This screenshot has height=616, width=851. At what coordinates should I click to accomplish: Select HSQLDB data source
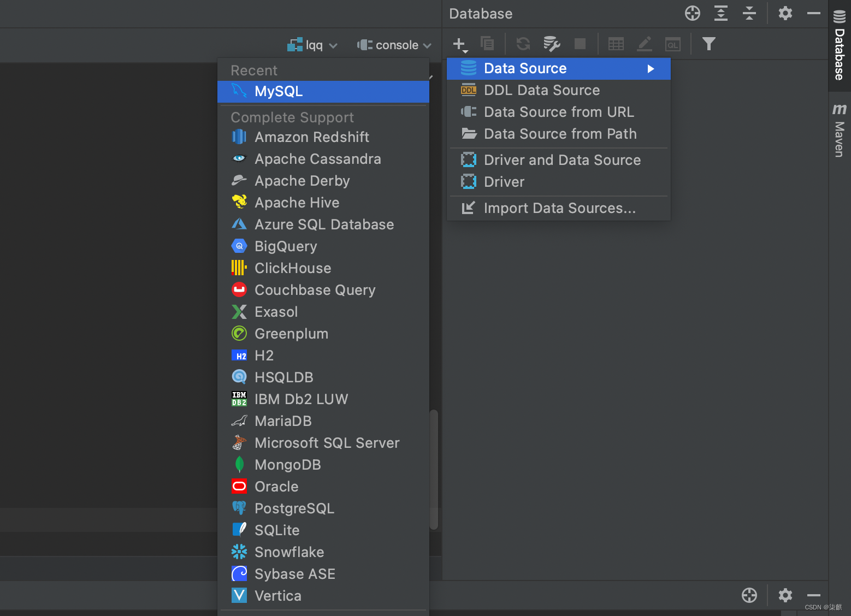pyautogui.click(x=323, y=377)
